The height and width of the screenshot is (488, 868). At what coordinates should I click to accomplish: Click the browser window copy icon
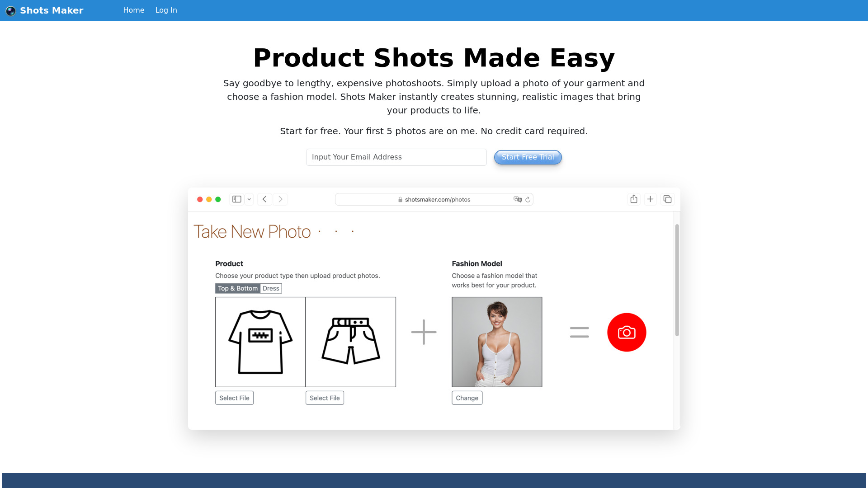(667, 198)
